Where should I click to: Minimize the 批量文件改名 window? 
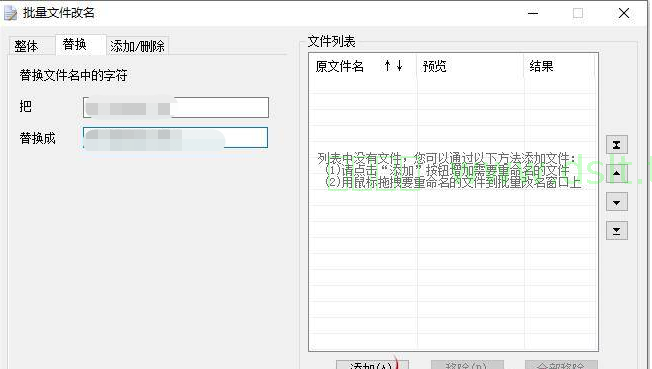coord(533,13)
